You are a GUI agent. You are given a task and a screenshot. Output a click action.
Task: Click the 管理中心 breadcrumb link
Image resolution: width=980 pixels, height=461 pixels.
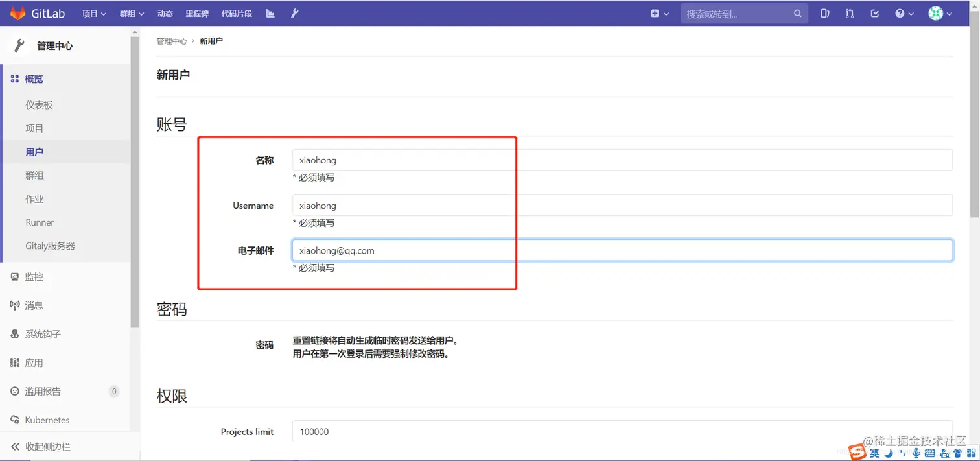(172, 41)
